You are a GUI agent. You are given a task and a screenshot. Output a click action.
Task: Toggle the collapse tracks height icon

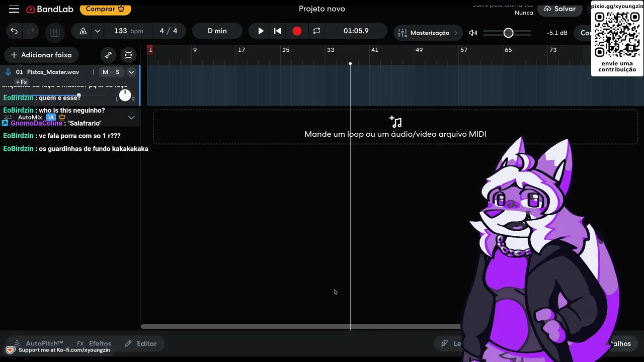tap(129, 55)
